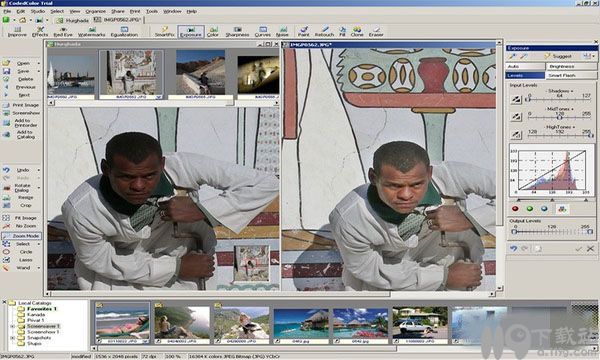Open the Undo dropdown arrow
The height and width of the screenshot is (360, 600).
(x=39, y=170)
